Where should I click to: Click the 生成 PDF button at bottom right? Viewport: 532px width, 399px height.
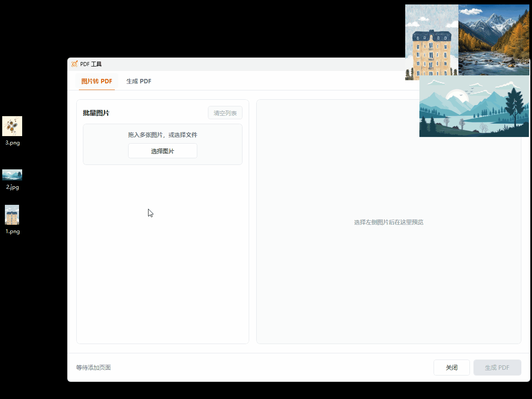(x=497, y=368)
